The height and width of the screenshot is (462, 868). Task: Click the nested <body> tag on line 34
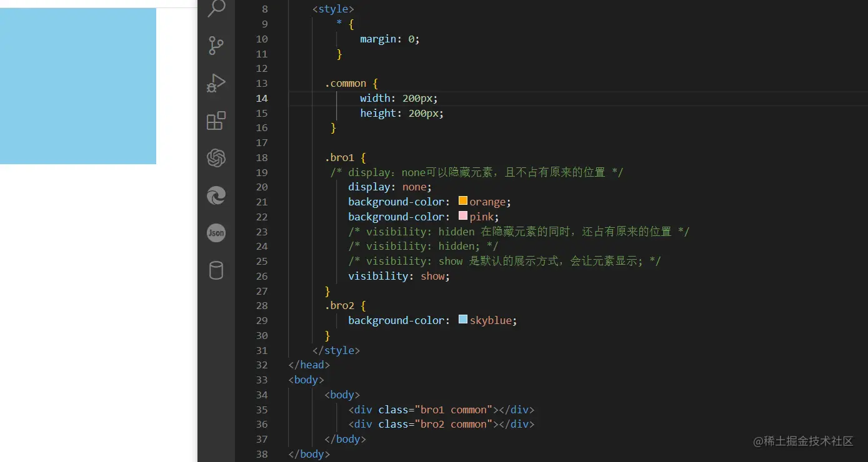click(x=342, y=395)
